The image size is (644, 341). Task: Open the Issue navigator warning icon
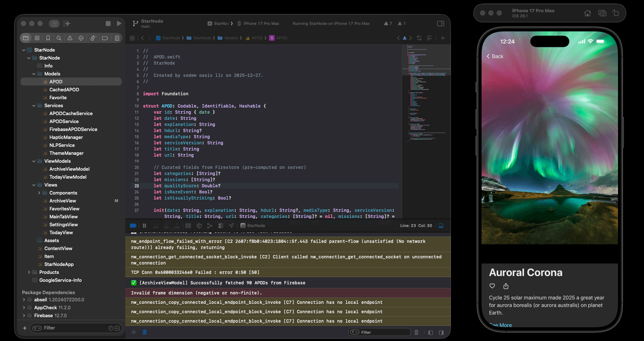pos(70,38)
